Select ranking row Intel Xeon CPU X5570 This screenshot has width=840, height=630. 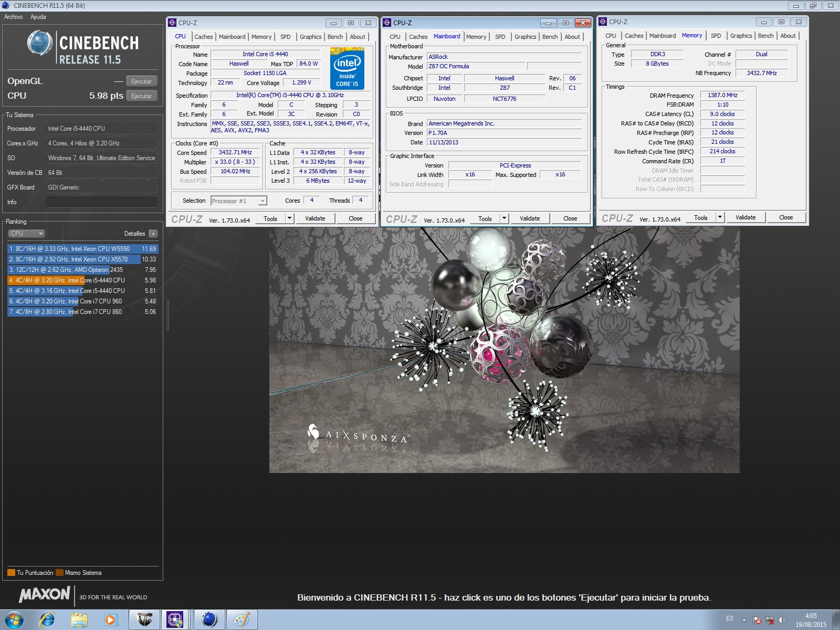[x=82, y=259]
